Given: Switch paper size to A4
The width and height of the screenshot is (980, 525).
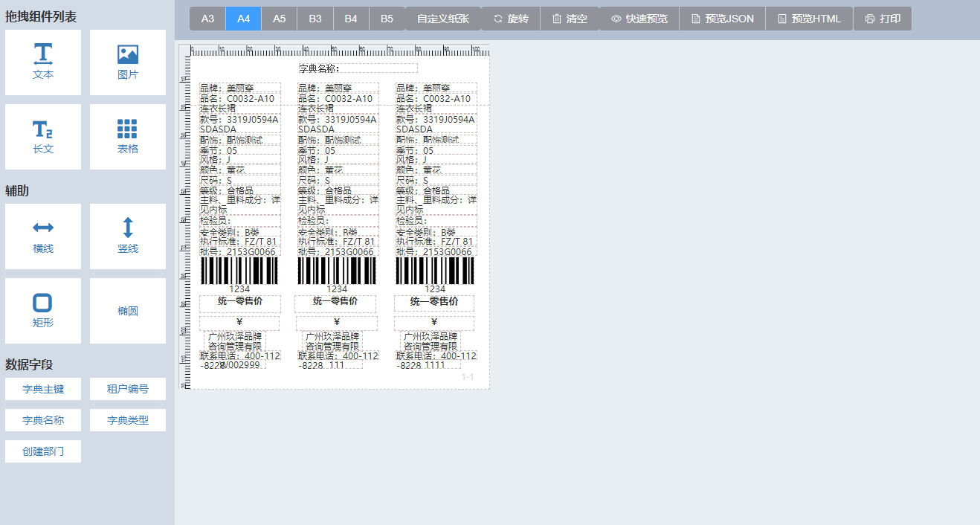Looking at the screenshot, I should (x=244, y=19).
